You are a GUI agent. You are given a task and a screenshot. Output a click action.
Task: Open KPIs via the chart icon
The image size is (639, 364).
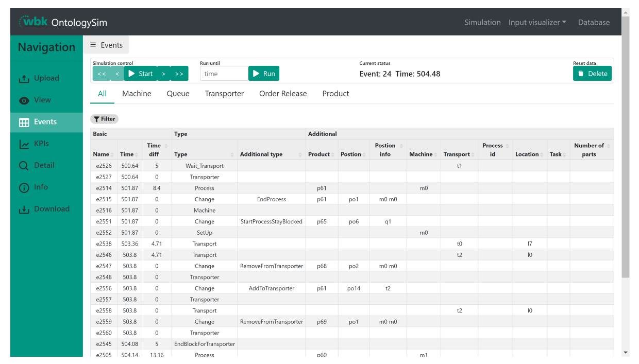[24, 144]
